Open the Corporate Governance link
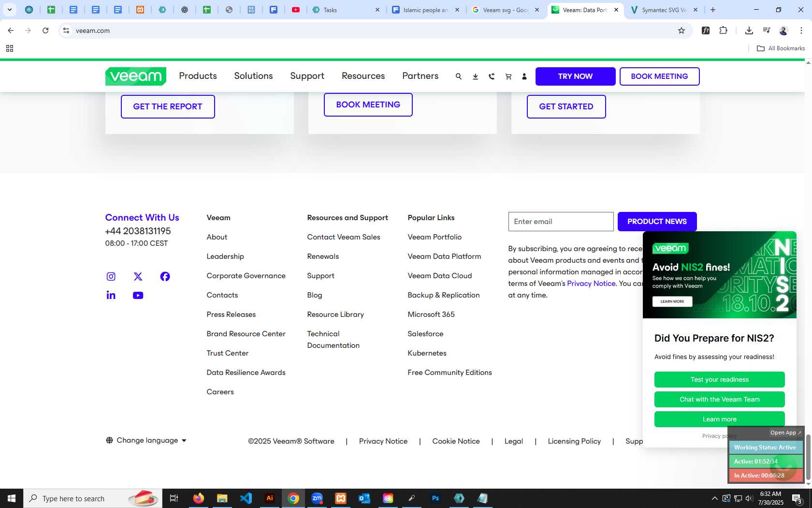Screen dimensions: 812x508 tap(246, 276)
